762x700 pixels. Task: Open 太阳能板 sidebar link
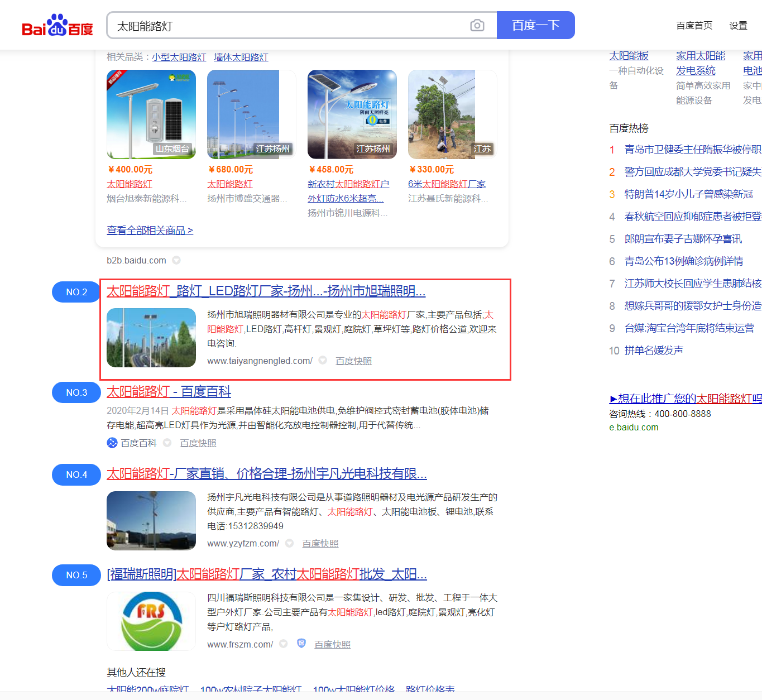[x=629, y=56]
